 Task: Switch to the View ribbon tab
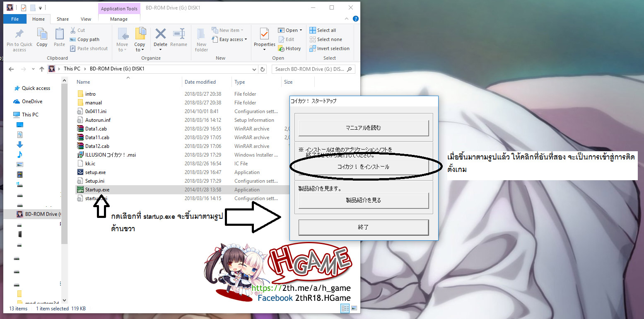pos(86,19)
